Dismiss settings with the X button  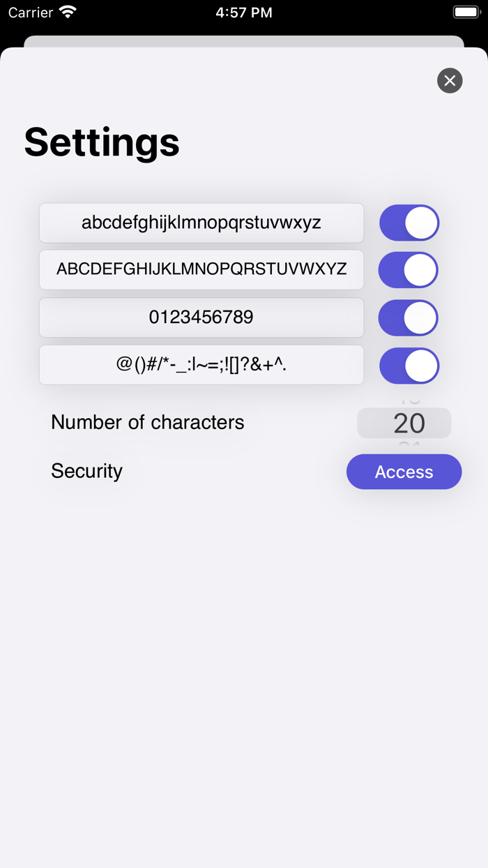point(450,80)
